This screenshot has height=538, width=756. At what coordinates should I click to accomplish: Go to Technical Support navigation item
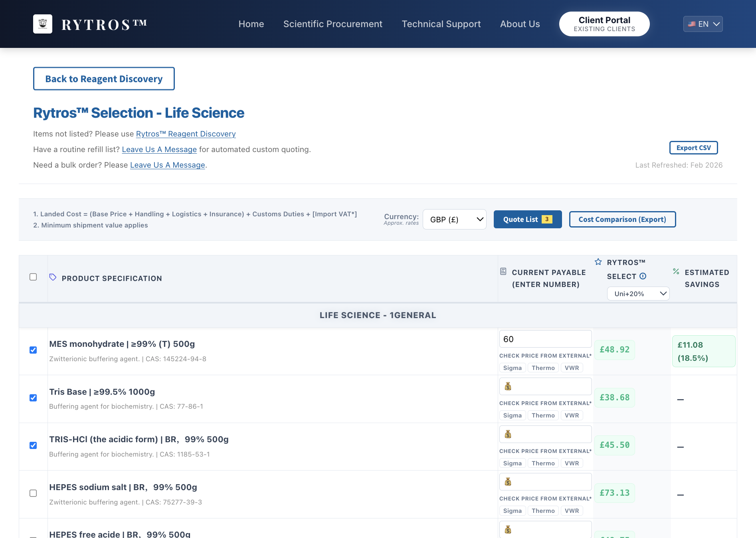(x=441, y=24)
